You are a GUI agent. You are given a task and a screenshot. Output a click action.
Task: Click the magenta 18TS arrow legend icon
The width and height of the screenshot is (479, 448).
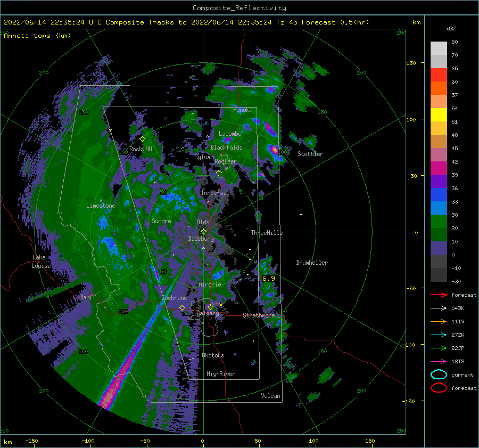pyautogui.click(x=439, y=362)
